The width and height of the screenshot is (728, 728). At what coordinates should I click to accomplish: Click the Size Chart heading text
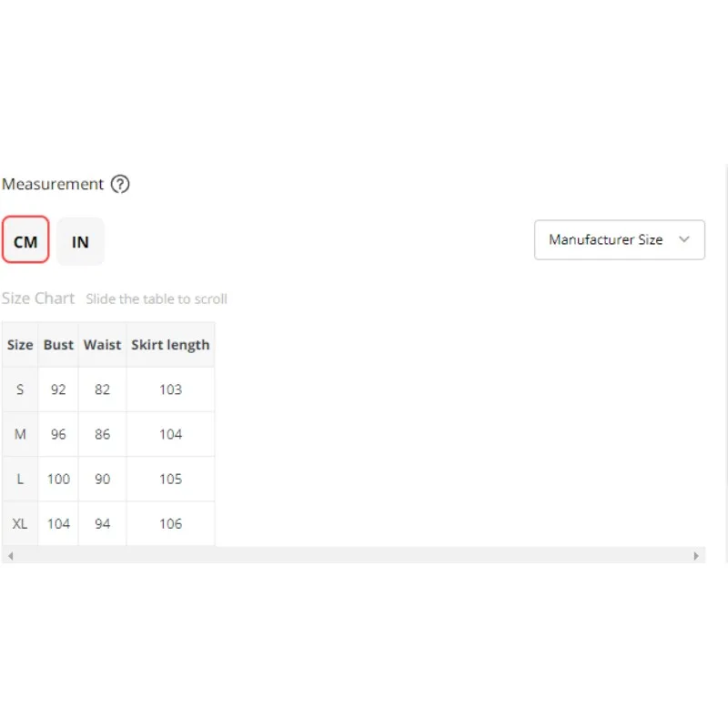(x=38, y=298)
